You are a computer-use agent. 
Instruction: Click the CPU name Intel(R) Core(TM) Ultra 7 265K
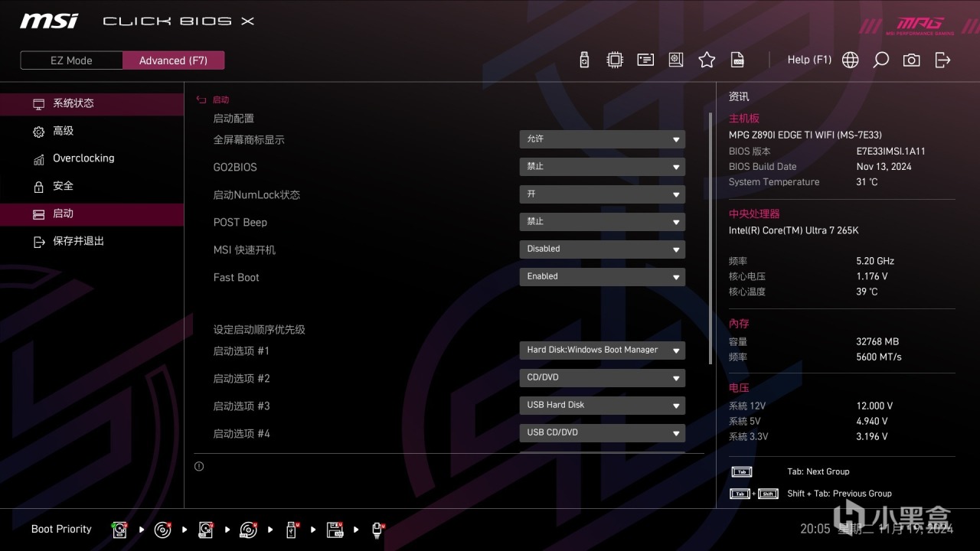[x=794, y=230]
